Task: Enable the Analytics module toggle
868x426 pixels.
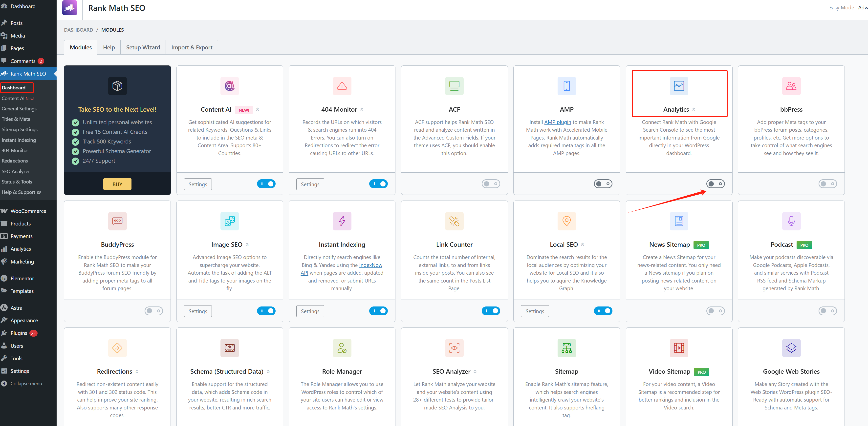Action: pos(715,184)
